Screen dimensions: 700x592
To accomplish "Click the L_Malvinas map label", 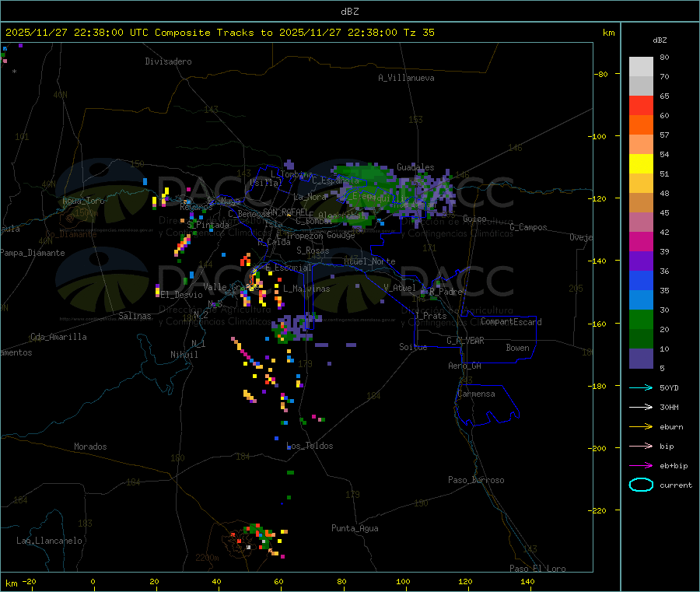I will click(x=306, y=289).
